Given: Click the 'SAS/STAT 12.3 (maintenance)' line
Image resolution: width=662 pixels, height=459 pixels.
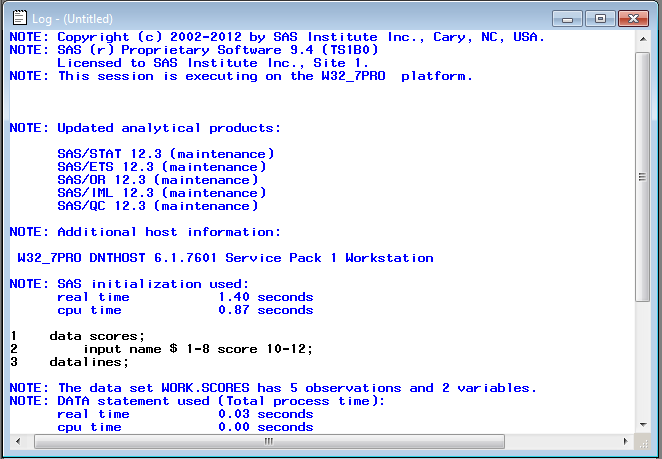Looking at the screenshot, I should [165, 154].
